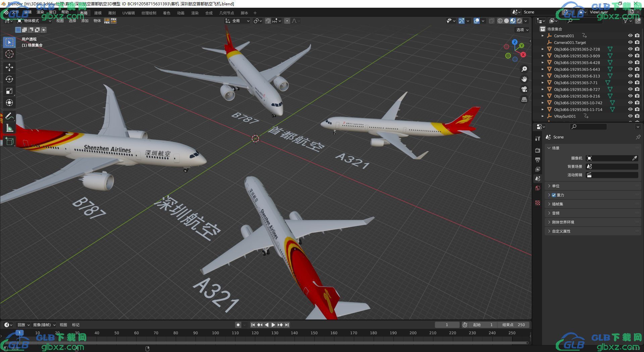This screenshot has width=644, height=352.
Task: Open the Texture properties tab
Action: point(538,203)
